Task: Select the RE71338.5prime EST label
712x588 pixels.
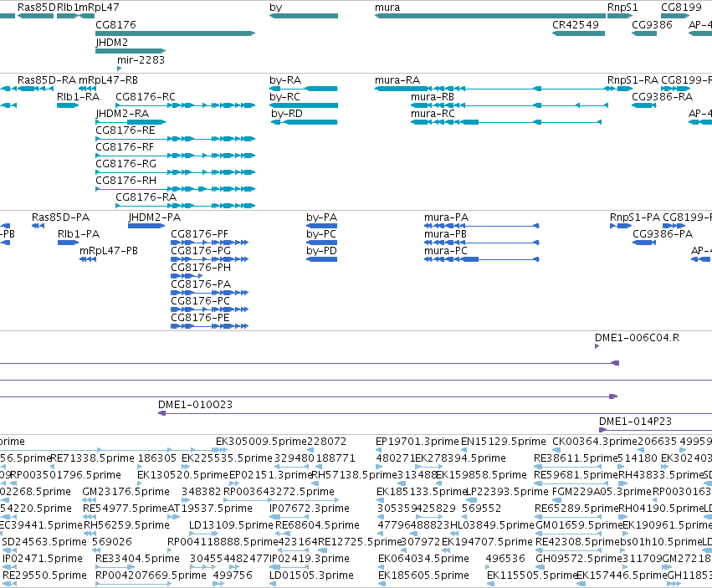Action: click(92, 458)
